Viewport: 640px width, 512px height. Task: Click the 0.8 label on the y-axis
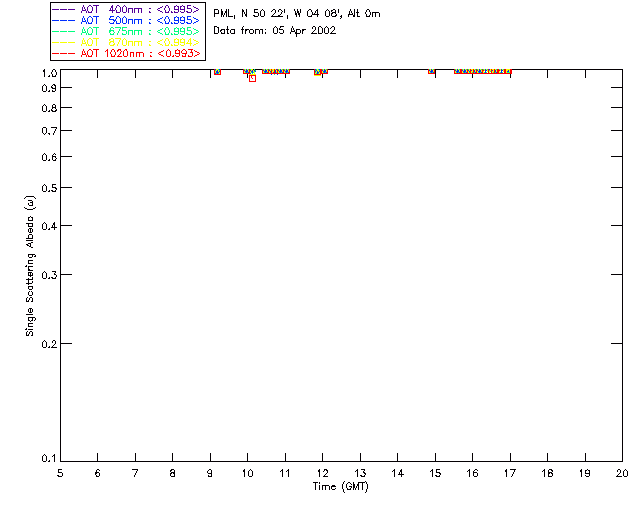tap(49, 108)
